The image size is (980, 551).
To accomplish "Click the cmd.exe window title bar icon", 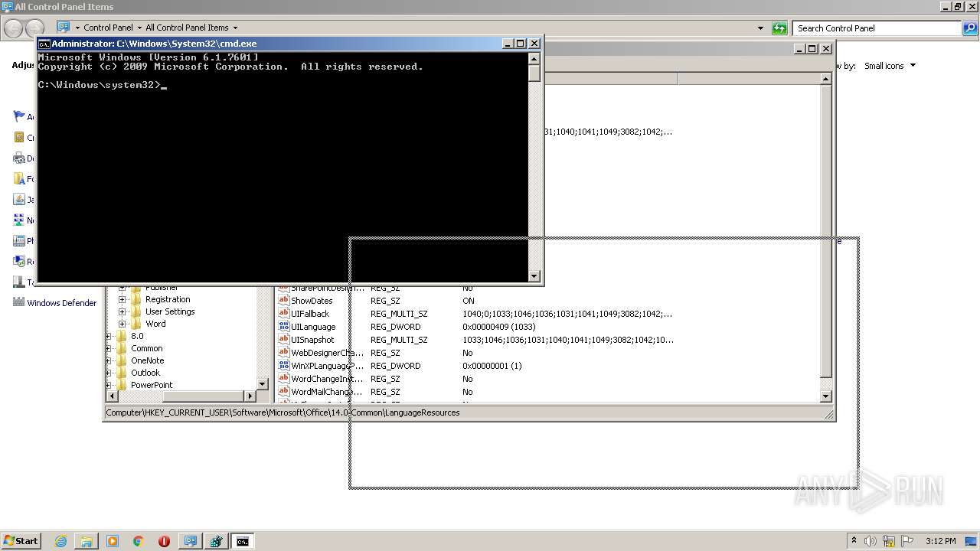I will 44,44.
